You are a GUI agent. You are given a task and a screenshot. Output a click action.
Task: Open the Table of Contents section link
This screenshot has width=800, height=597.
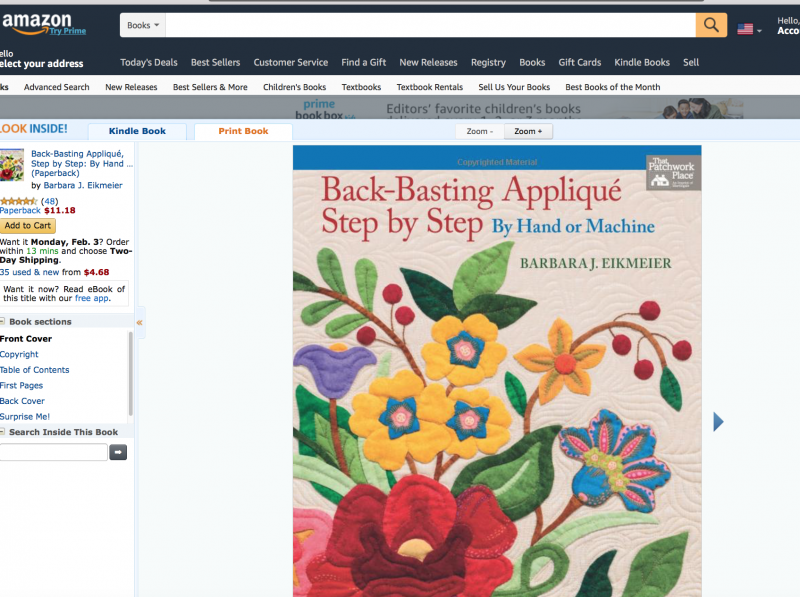point(35,370)
